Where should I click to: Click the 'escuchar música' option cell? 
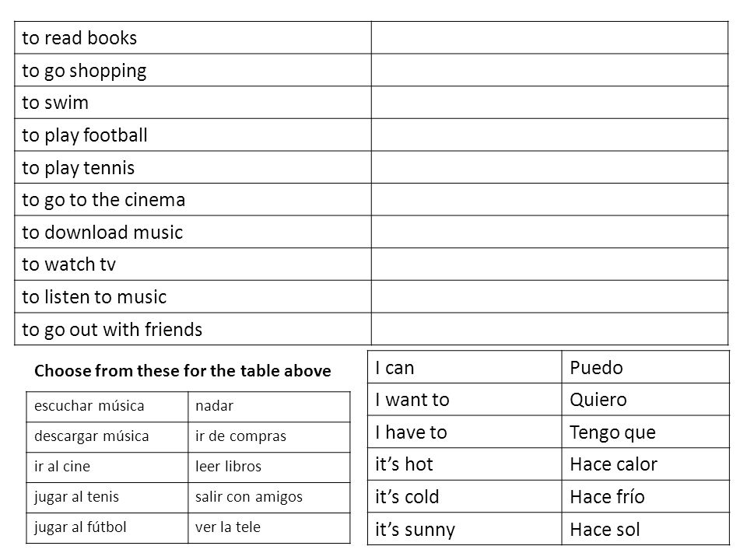point(107,407)
